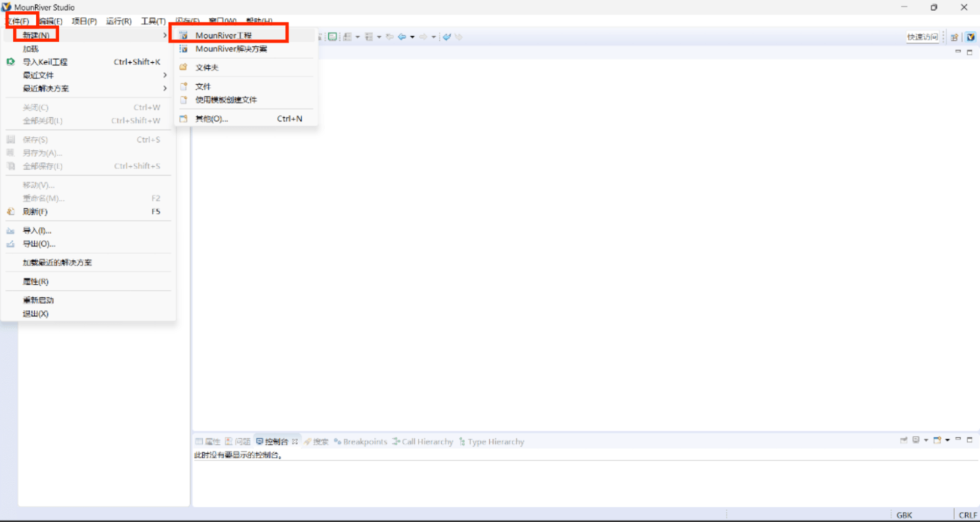Open the Call Hierarchy tab

coord(426,441)
